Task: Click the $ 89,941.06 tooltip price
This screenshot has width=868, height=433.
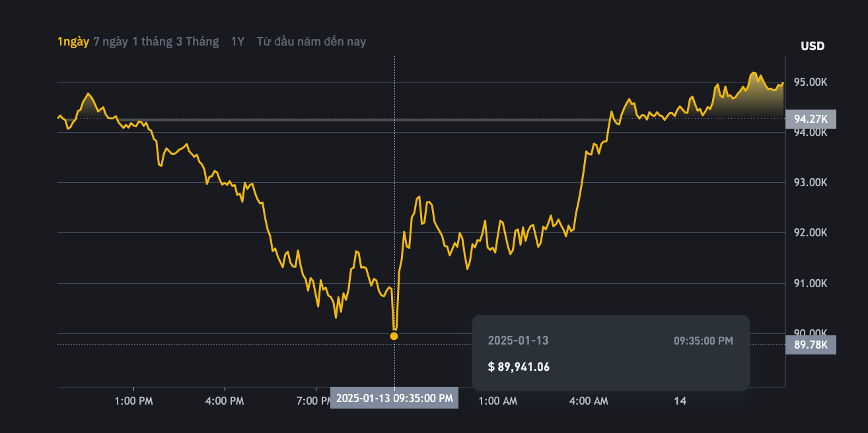Action: 519,367
